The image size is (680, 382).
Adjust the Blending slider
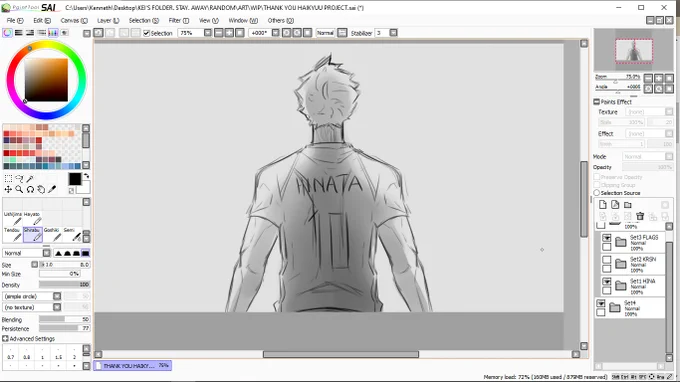coord(64,319)
